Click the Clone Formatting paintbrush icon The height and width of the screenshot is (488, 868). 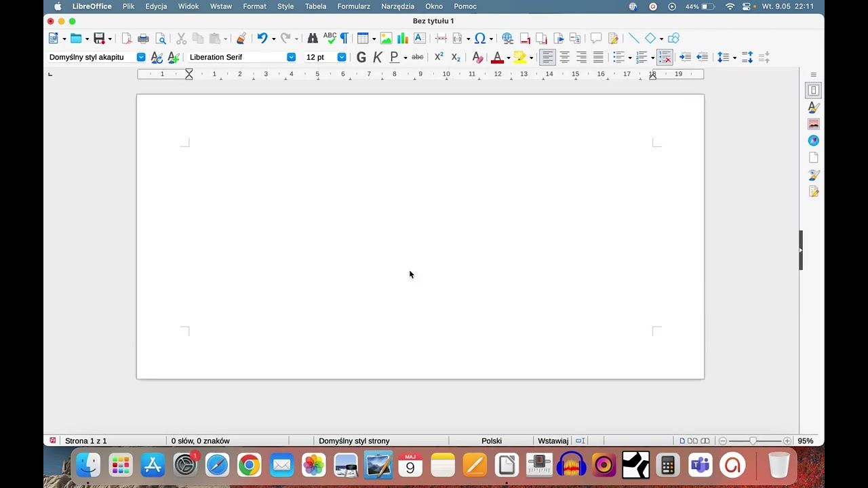[241, 39]
